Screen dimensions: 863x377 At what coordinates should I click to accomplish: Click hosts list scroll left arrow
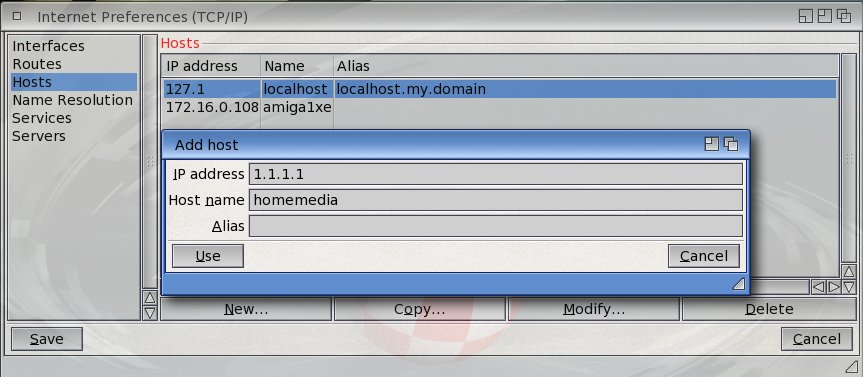point(818,287)
